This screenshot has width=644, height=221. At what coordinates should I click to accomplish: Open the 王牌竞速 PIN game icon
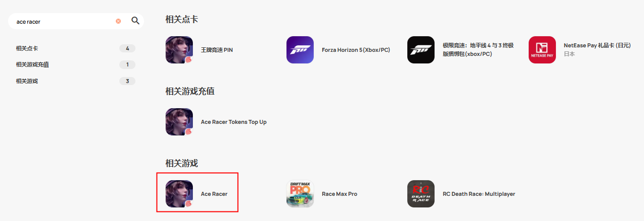tap(179, 50)
